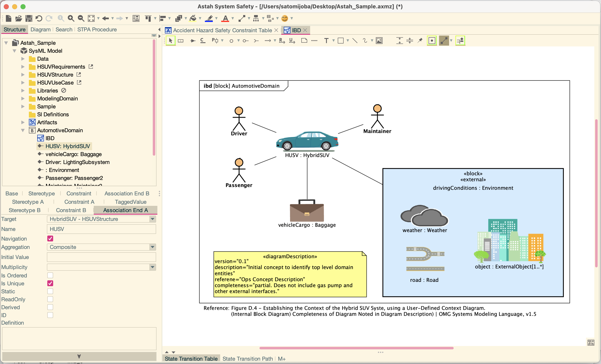Click the State Transition Path link
This screenshot has height=364, width=601.
247,358
